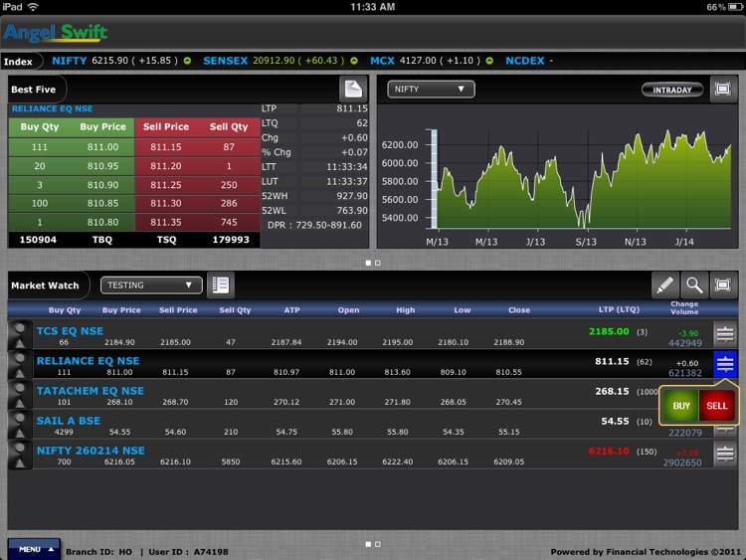
Task: Click NIFTY futures price 6216.10
Action: point(609,451)
